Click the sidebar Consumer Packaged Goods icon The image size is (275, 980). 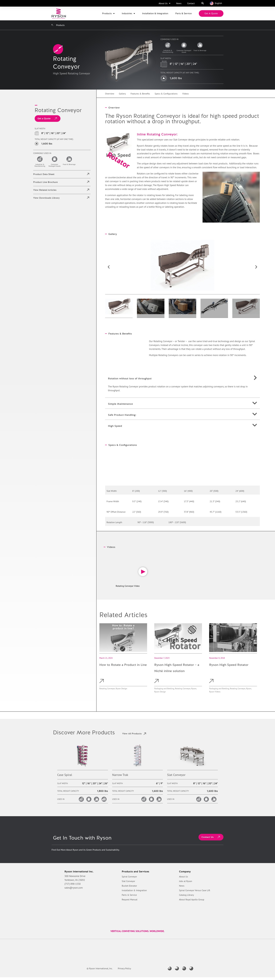click(54, 159)
